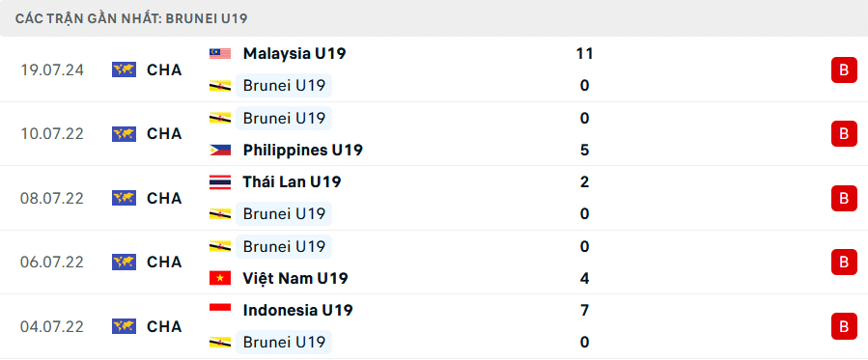Click highlighted Brunei U19 in 06.07.22 match
Screen dimensions: 868x360
click(x=284, y=246)
